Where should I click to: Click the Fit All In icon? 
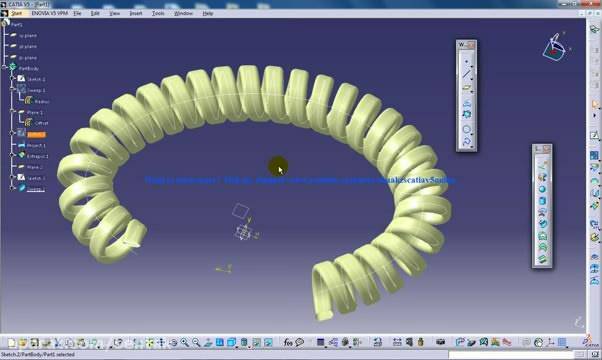point(150,342)
